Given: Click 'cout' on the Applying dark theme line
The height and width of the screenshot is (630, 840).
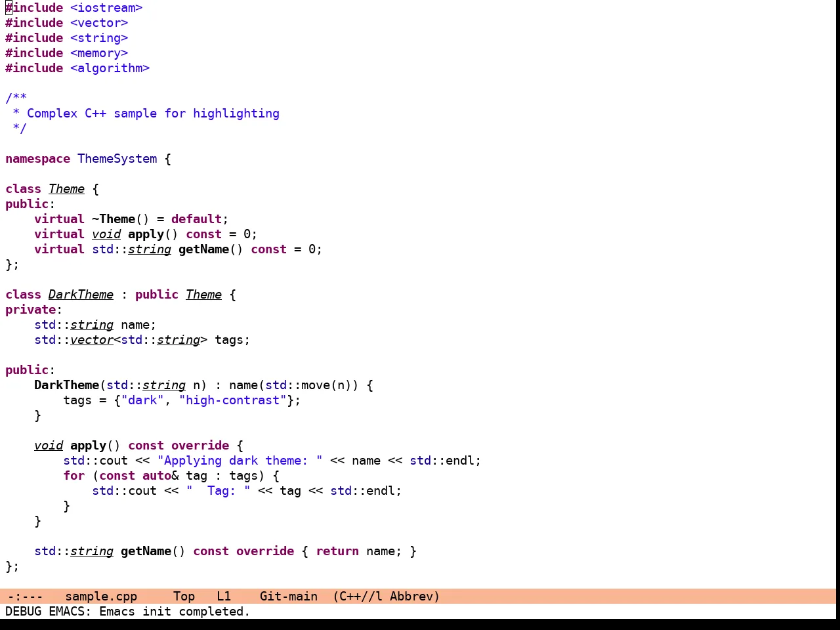Looking at the screenshot, I should 114,461.
